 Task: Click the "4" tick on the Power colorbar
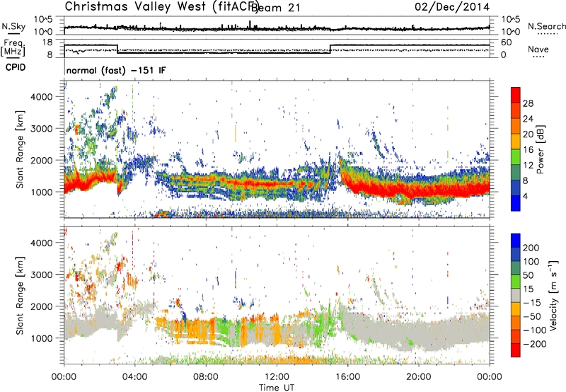(525, 196)
